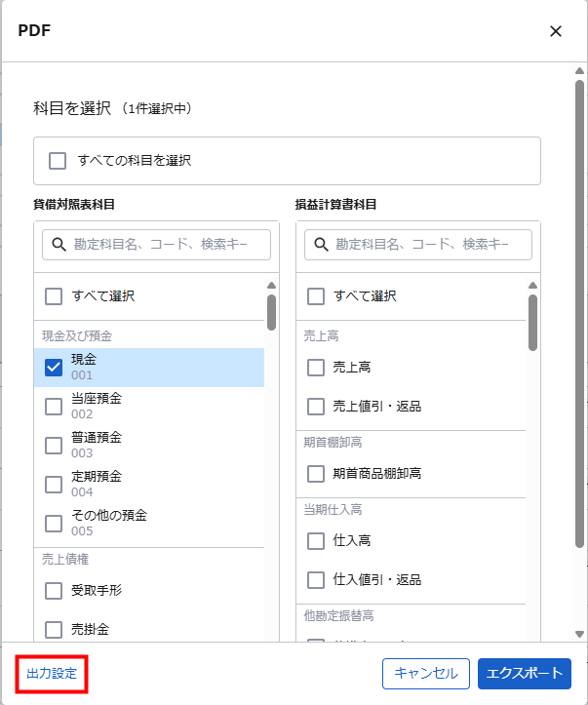Click search icon in 損益計算書科目 search box
588x705 pixels.
pyautogui.click(x=321, y=246)
